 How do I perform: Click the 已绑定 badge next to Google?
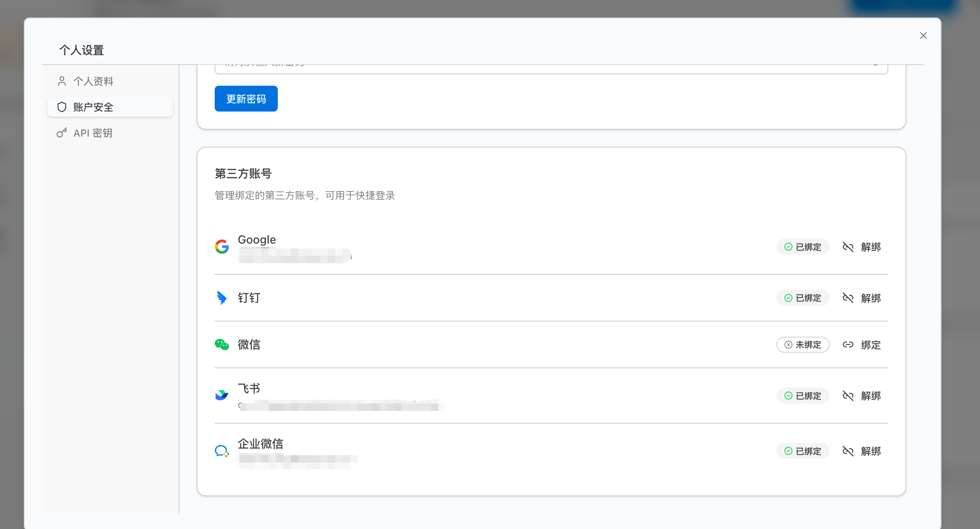tap(803, 247)
